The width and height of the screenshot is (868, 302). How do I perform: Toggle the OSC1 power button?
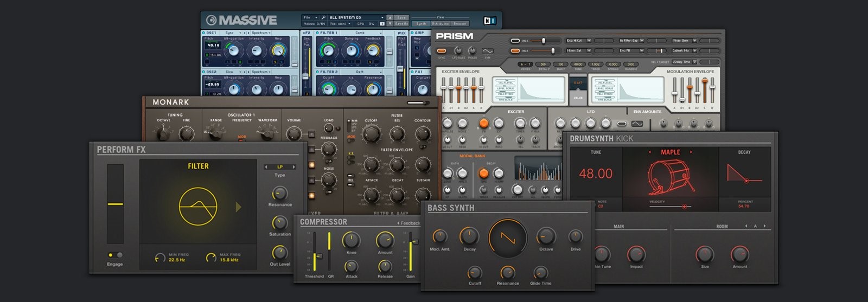204,33
